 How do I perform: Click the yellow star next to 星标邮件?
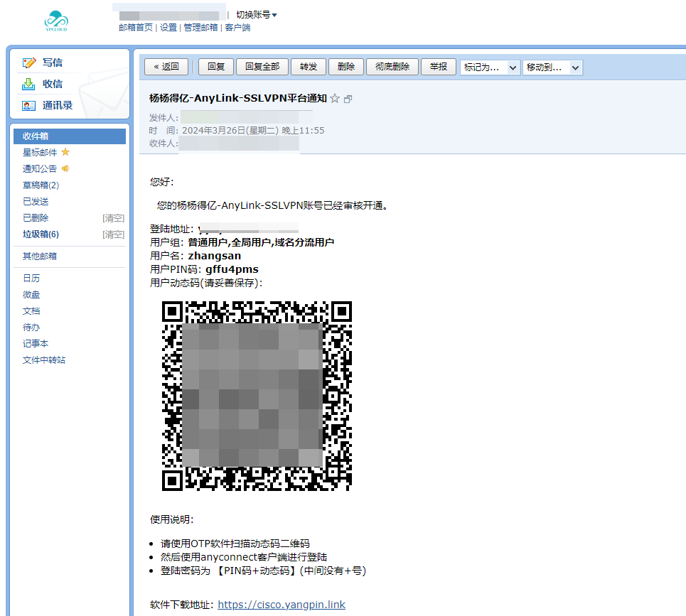pyautogui.click(x=65, y=152)
